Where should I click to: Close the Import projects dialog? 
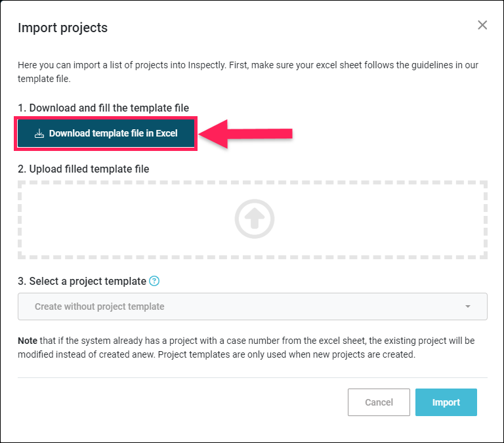tap(482, 25)
